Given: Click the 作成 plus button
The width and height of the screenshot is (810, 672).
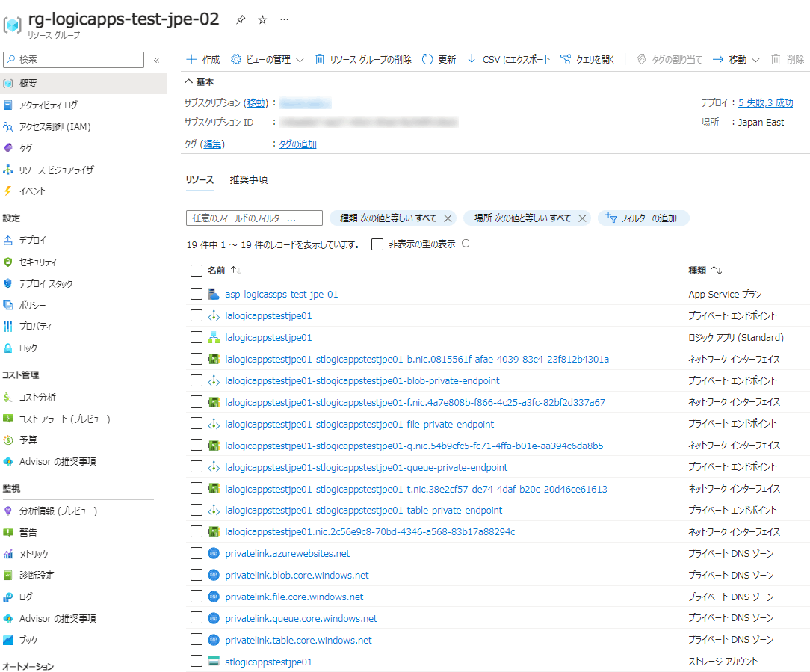Looking at the screenshot, I should 203,60.
